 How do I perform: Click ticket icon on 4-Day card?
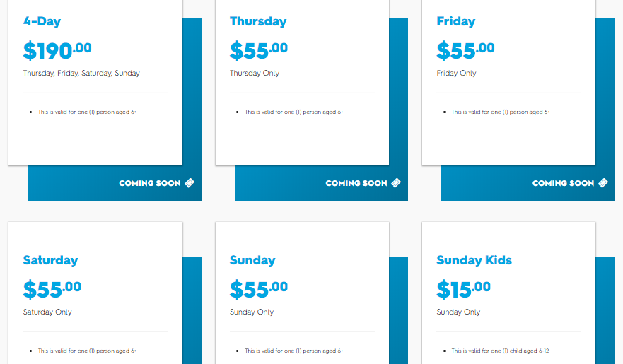(190, 182)
